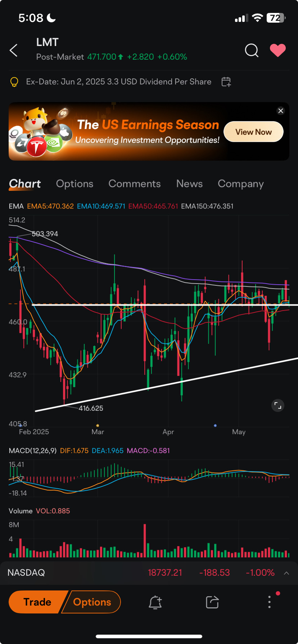The width and height of the screenshot is (298, 644).
Task: Tap the Options button beside Trade
Action: pyautogui.click(x=92, y=602)
